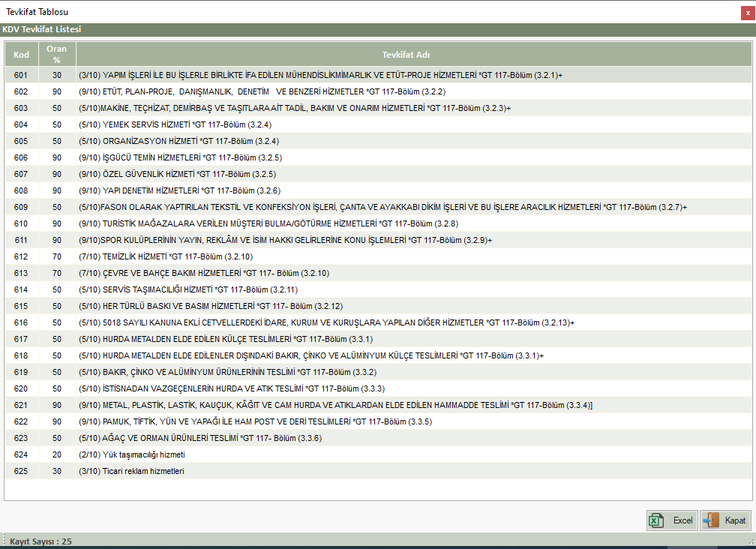Select the PAMUK, TİFTİK, YÜN VE YAPAĞI row
756x549 pixels.
[x=379, y=421]
